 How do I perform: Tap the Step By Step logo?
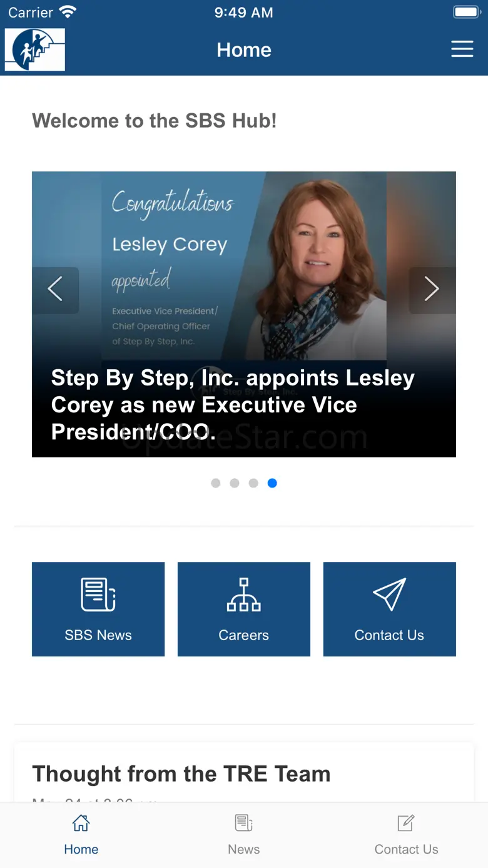(x=35, y=49)
